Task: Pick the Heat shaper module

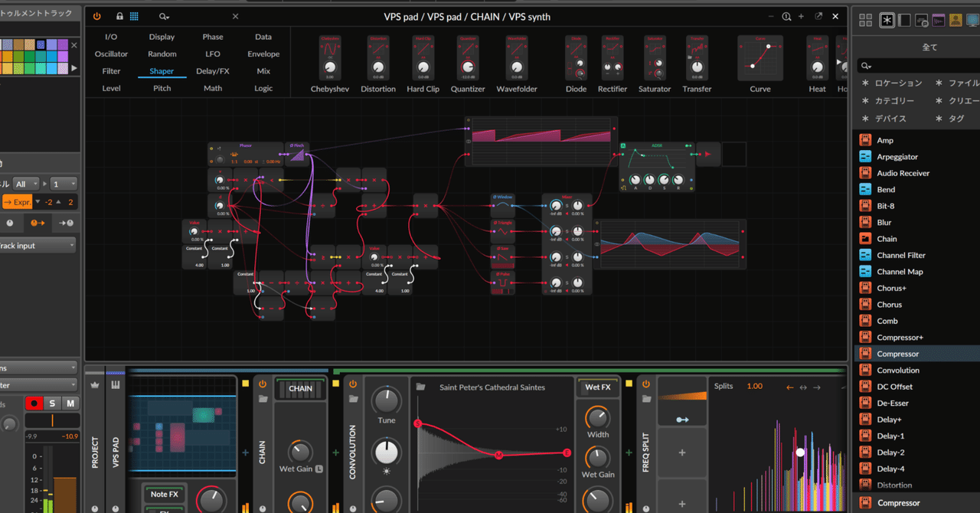Action: click(818, 64)
